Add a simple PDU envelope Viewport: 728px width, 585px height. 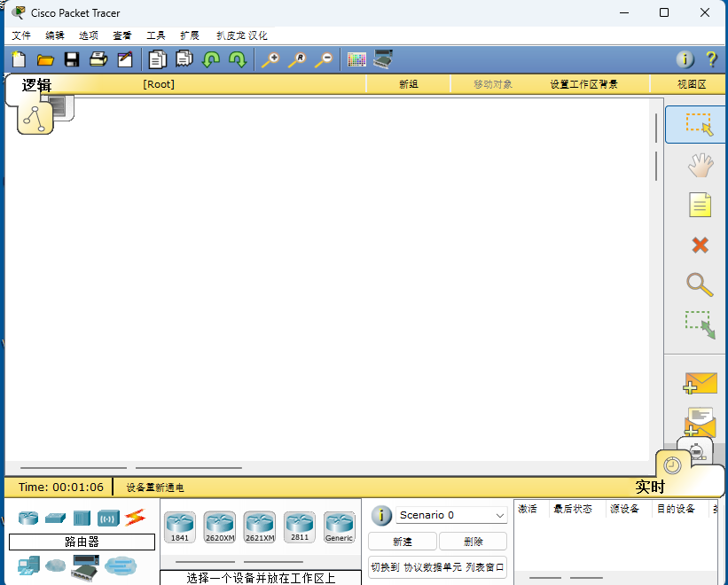[701, 384]
